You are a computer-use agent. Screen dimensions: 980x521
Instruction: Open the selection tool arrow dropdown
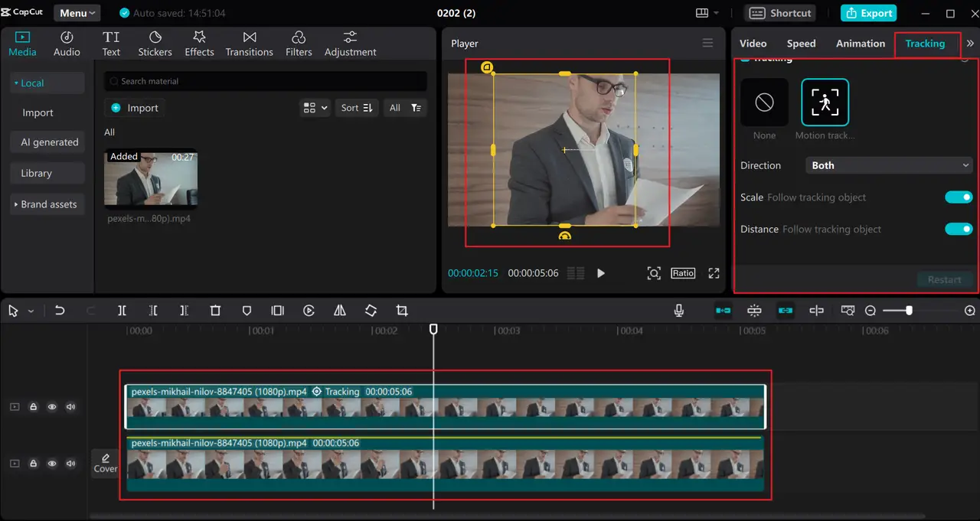[31, 311]
